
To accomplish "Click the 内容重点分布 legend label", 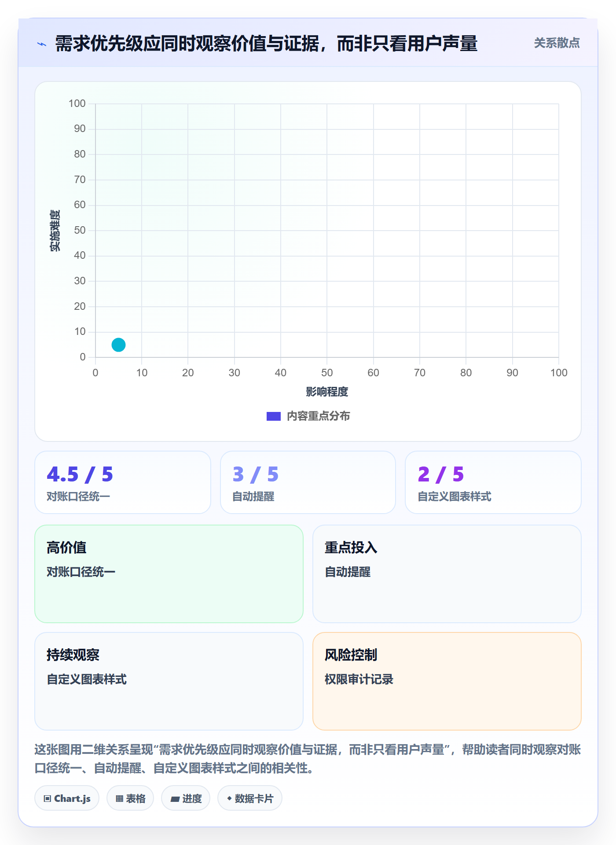I will click(x=318, y=416).
